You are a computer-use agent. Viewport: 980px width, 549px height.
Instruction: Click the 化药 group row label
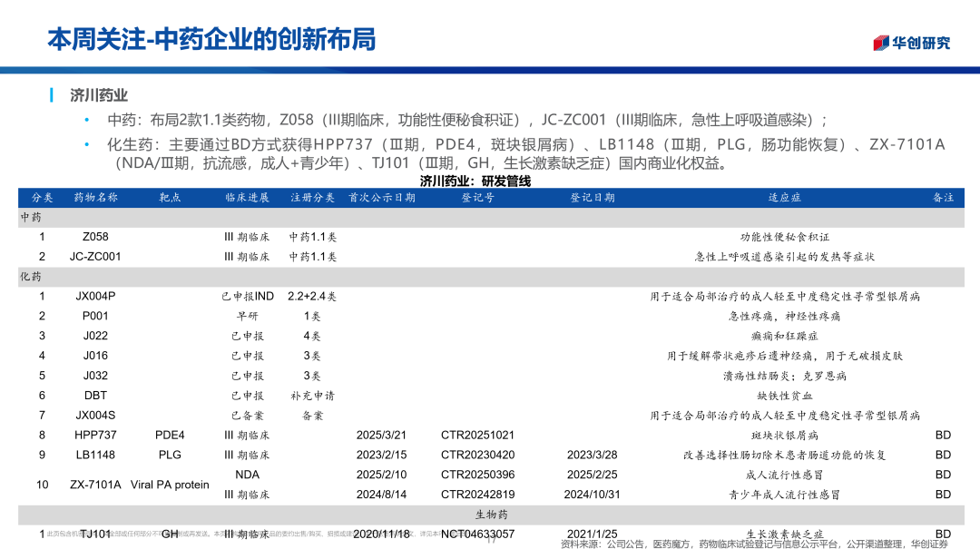click(x=31, y=277)
